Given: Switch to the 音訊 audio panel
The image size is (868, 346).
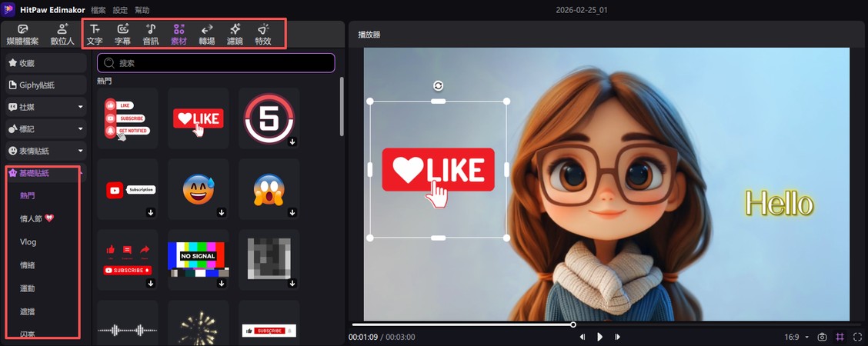Looking at the screenshot, I should (x=151, y=34).
